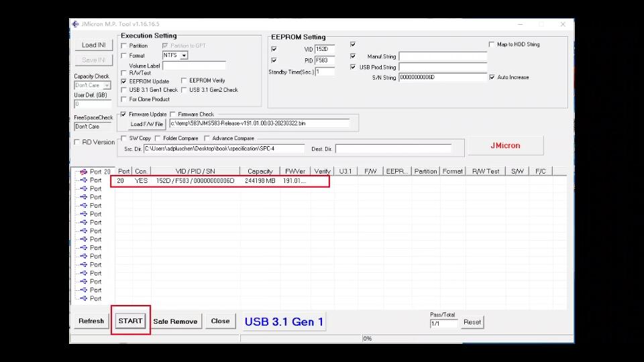Enable the Advance Compare checkbox
This screenshot has width=644, height=362.
pos(207,138)
